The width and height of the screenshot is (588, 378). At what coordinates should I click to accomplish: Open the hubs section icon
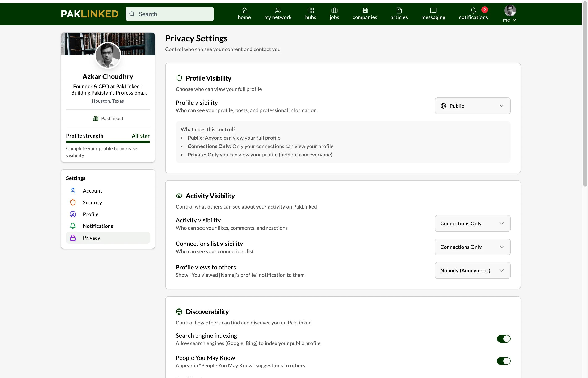click(x=310, y=11)
